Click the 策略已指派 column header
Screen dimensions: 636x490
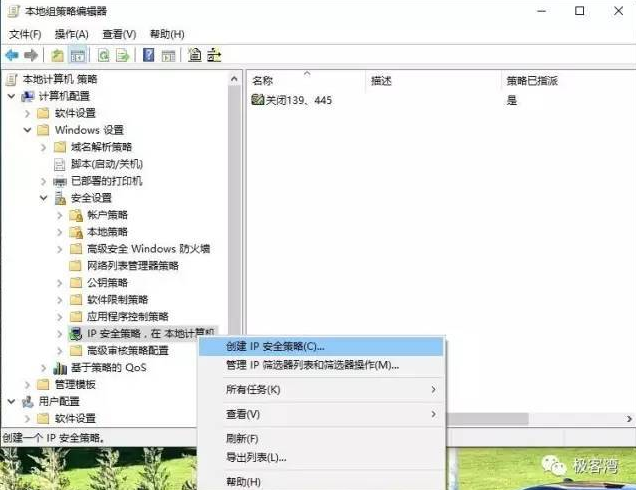tap(531, 80)
